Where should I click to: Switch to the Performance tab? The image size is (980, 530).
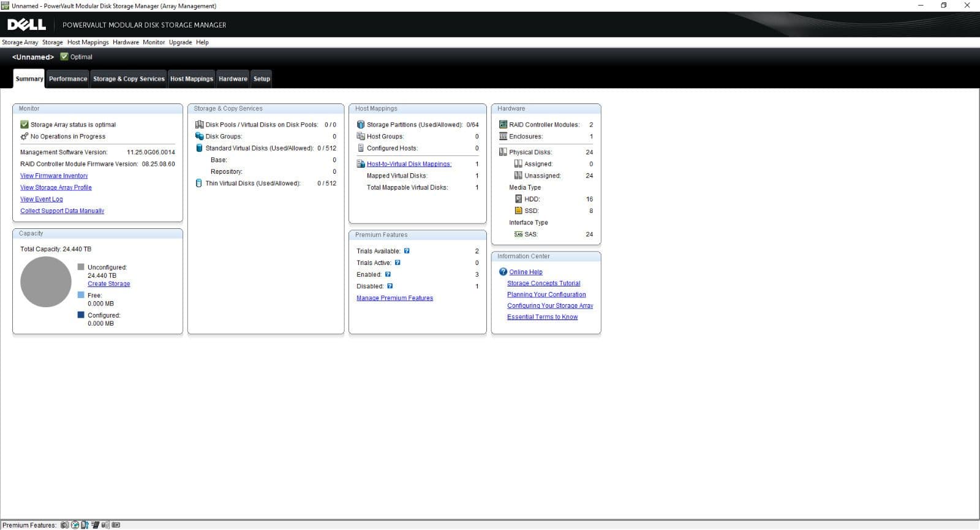click(x=68, y=79)
